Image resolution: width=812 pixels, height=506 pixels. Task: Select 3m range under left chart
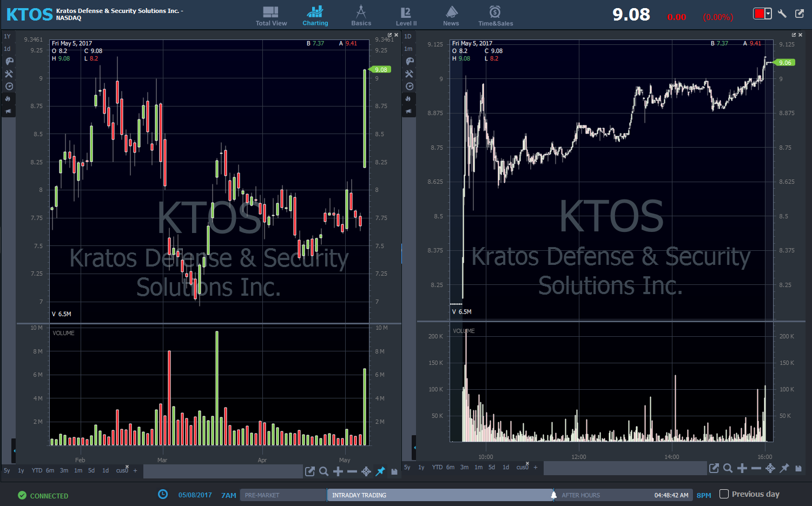[64, 470]
